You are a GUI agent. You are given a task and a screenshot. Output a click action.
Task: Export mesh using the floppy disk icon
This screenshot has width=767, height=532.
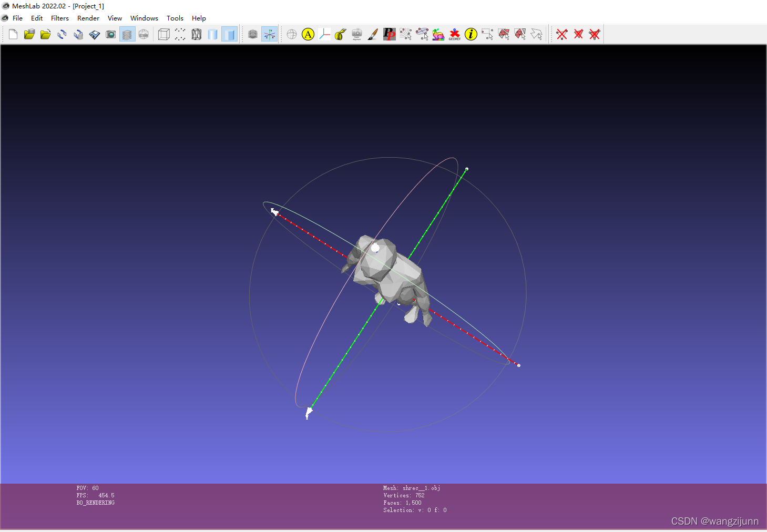coord(95,34)
